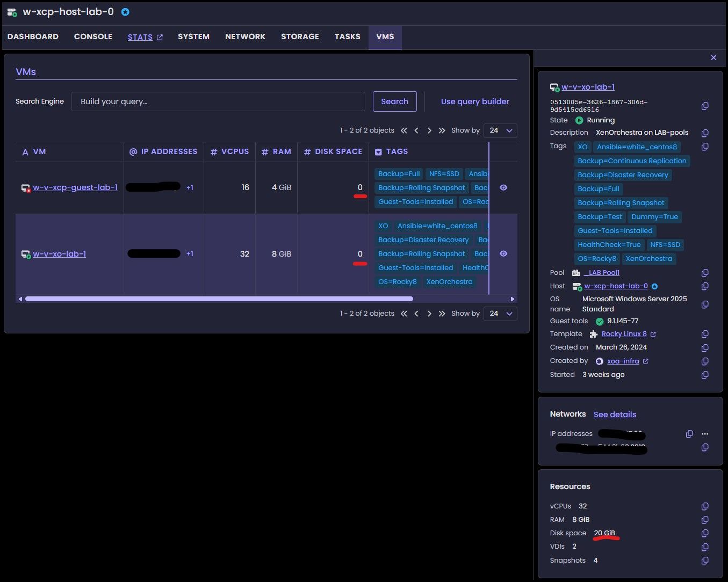Open the top Show by dropdown

pos(500,130)
